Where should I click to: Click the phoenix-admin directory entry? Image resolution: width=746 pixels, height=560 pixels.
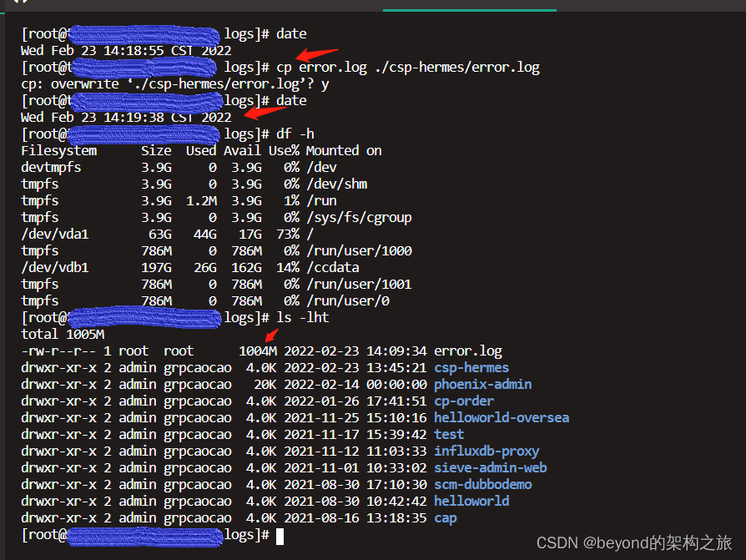482,383
